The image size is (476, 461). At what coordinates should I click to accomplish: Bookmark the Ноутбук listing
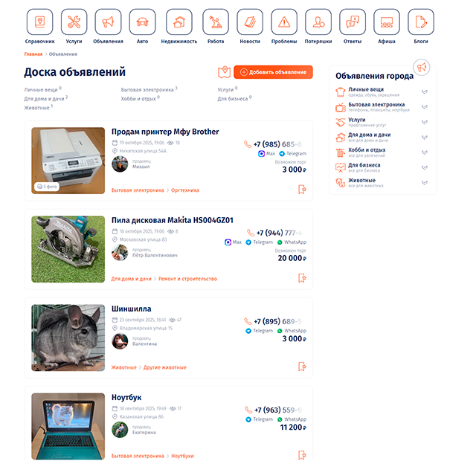(x=302, y=455)
